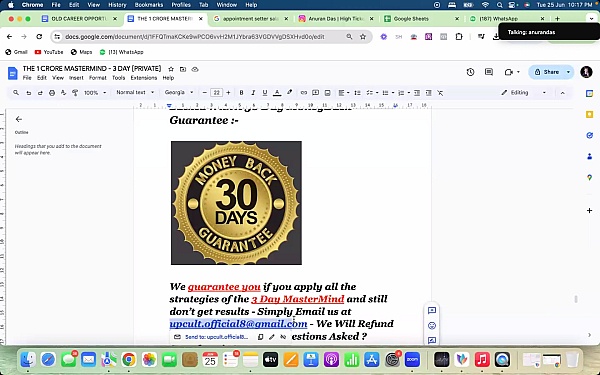Screen dimensions: 600x375
Task: Click the font size field showing 22
Action: click(x=216, y=93)
